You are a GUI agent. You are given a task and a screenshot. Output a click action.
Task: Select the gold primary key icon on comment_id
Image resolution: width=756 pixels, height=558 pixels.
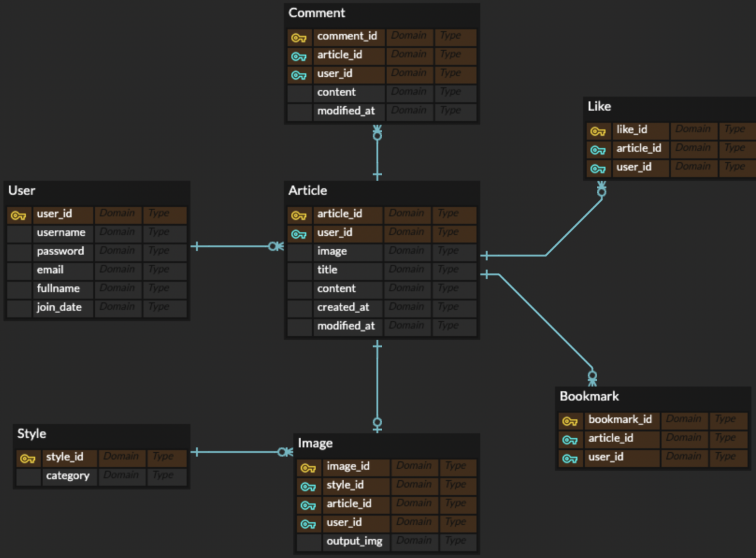pyautogui.click(x=300, y=38)
